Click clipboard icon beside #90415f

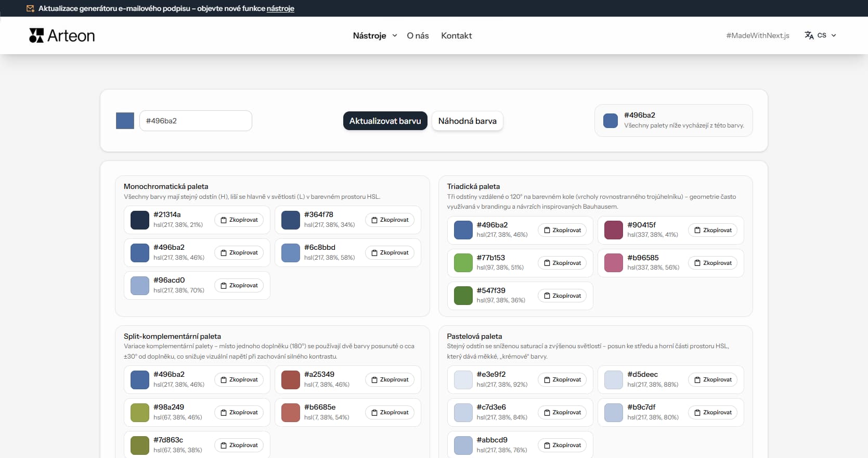pyautogui.click(x=697, y=230)
